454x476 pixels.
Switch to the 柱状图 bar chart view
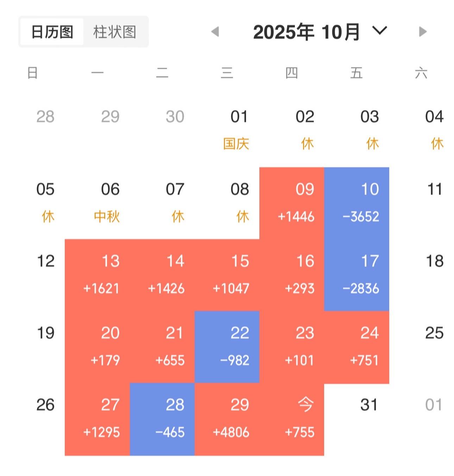pos(115,31)
